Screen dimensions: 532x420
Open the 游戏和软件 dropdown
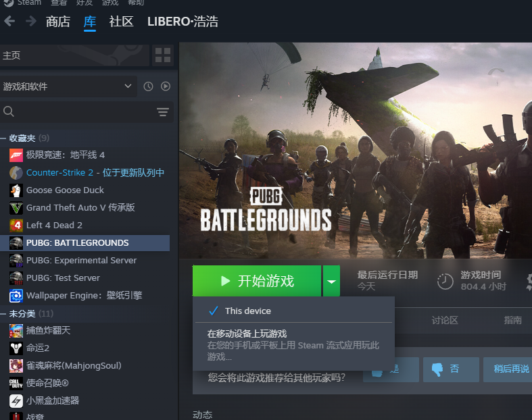click(68, 86)
